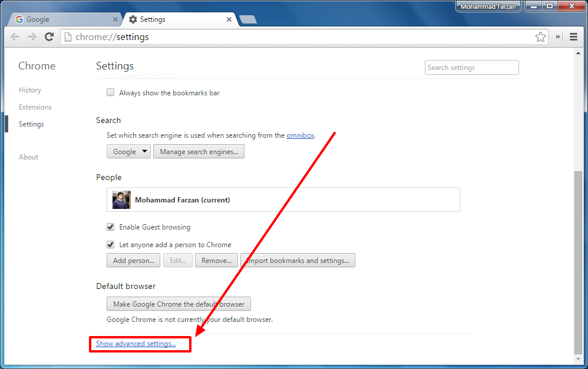Open Extensions in the sidebar
Image resolution: width=588 pixels, height=369 pixels.
35,107
